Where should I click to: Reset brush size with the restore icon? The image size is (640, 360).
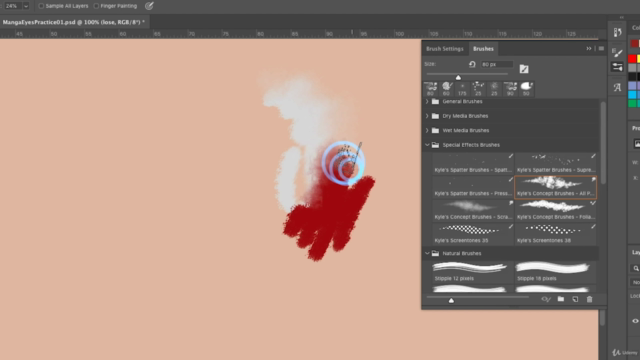tap(472, 64)
